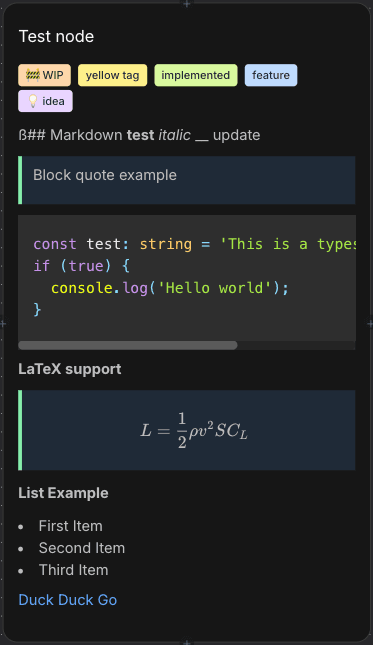
Task: Click the LaTeX lift equation formula
Action: [194, 431]
